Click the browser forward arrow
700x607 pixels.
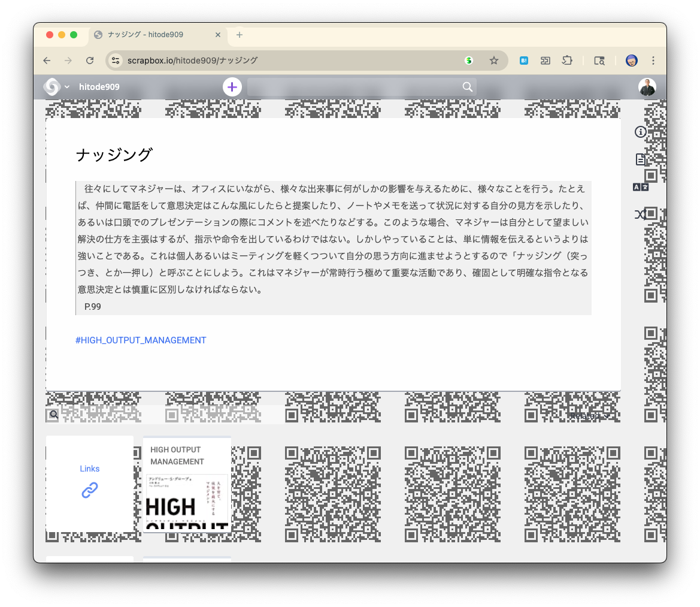click(x=68, y=61)
